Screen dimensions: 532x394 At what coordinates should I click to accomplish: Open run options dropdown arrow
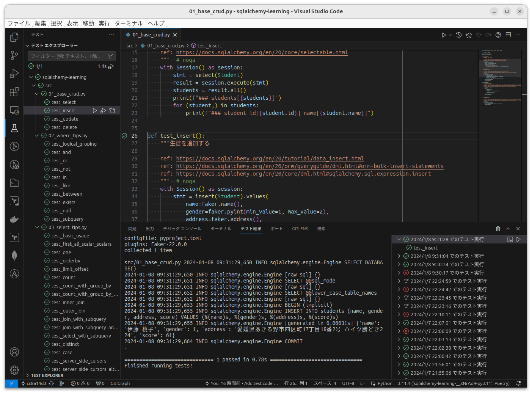[x=450, y=35]
